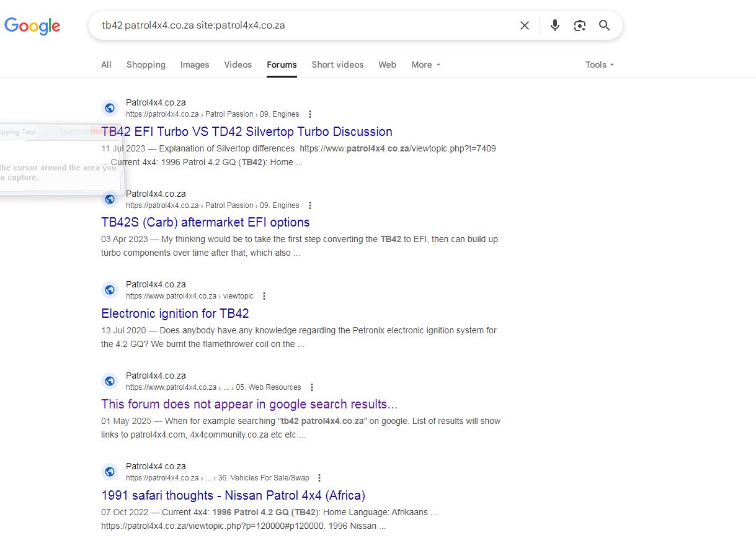Open TB42 EFI Turbo VS TD42 Silvertop link
Screen dimensions: 756x540
(247, 132)
